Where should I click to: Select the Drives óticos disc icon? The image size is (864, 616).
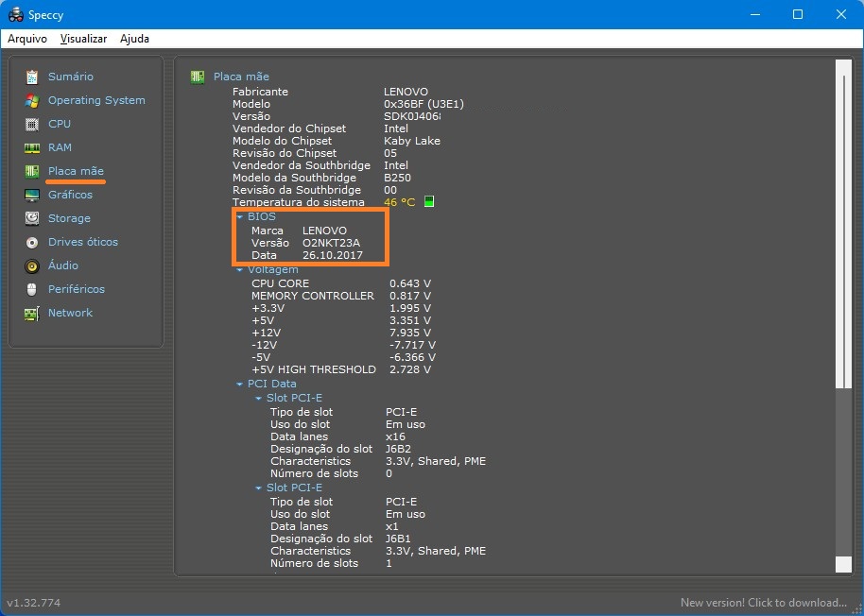coord(32,242)
